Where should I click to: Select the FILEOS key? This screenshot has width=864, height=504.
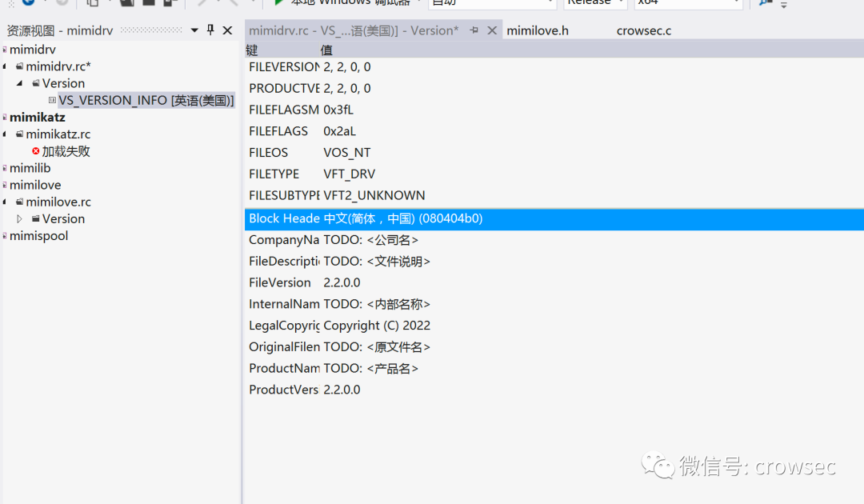(268, 153)
